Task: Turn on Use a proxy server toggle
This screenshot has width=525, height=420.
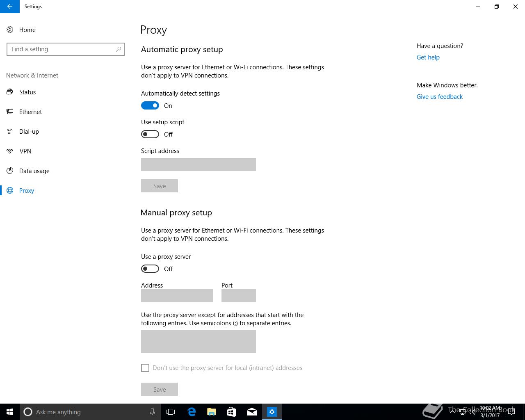Action: click(x=150, y=269)
